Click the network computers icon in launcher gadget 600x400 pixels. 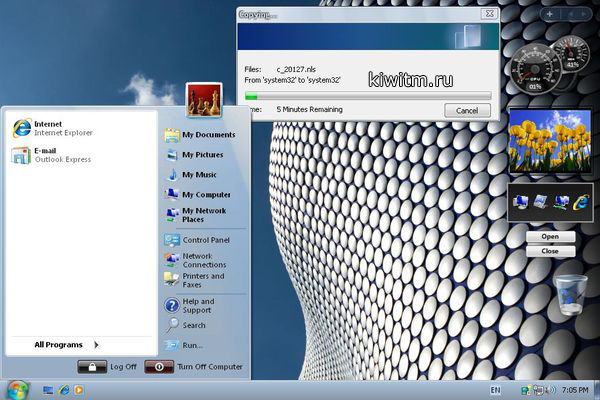coord(561,202)
